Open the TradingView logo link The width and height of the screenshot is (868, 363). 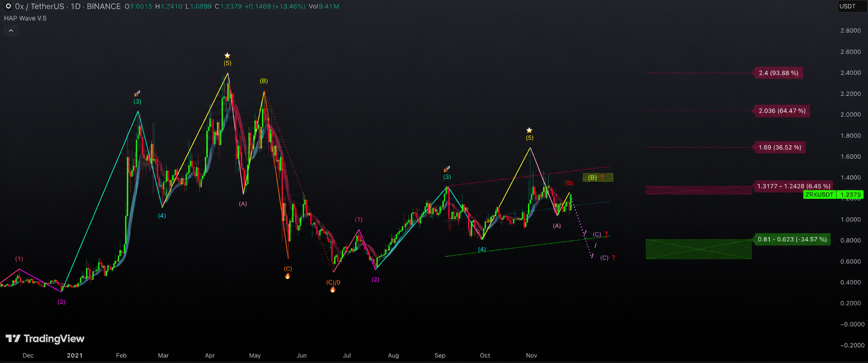(x=45, y=338)
